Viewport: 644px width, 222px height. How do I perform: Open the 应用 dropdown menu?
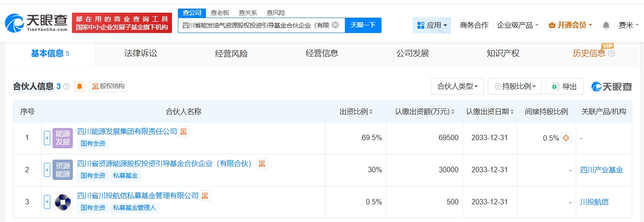(432, 25)
